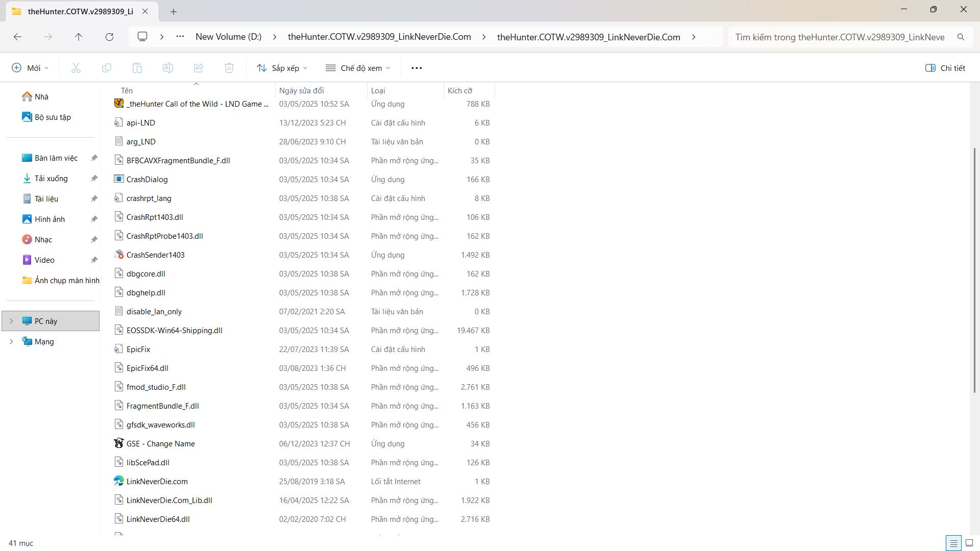Screen dimensions: 980x551
Task: Open the See more three-dot menu
Action: (416, 68)
